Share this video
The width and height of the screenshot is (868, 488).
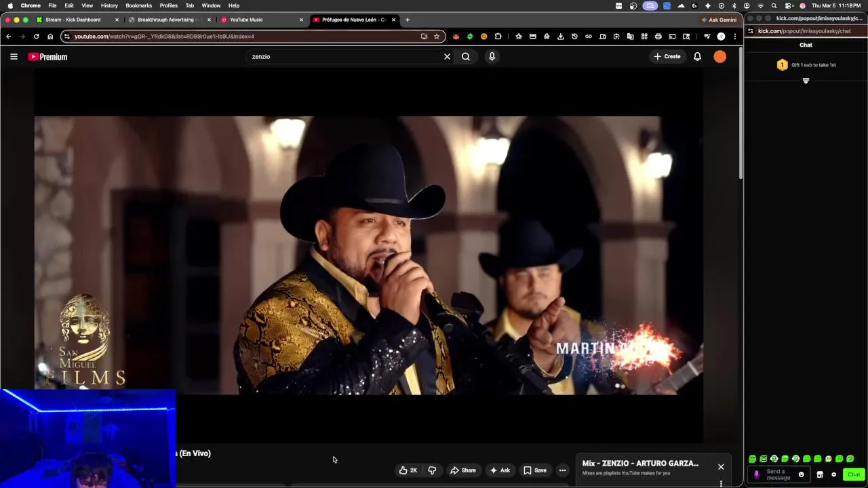point(463,470)
